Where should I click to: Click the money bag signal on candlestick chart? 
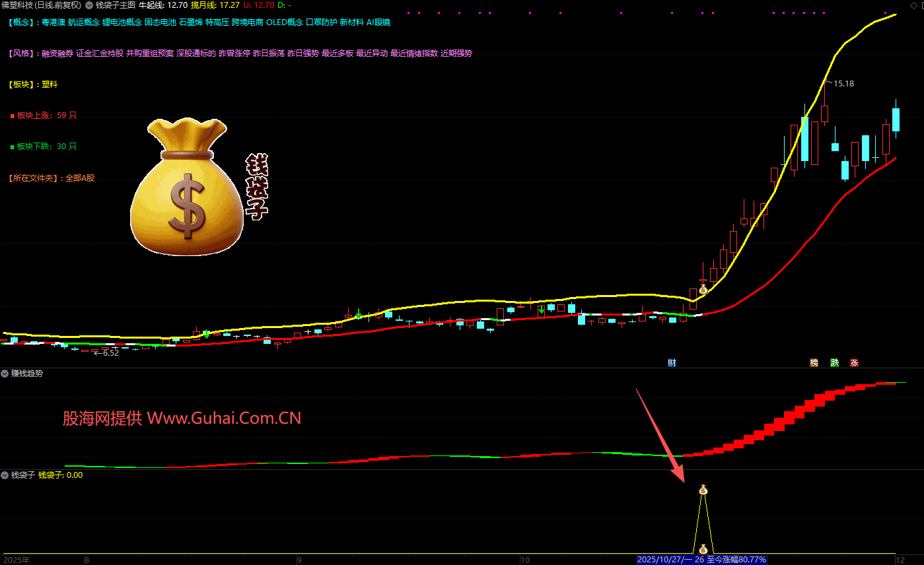pos(703,289)
